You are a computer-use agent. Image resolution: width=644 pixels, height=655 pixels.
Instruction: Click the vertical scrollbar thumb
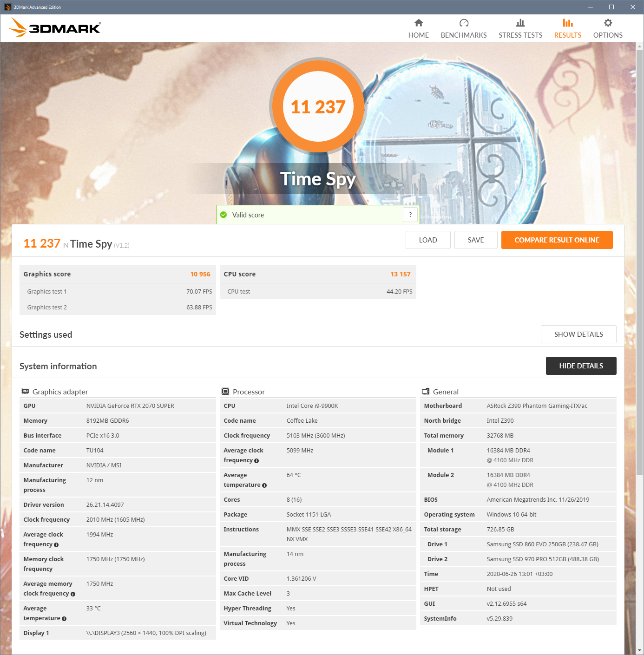[x=640, y=262]
